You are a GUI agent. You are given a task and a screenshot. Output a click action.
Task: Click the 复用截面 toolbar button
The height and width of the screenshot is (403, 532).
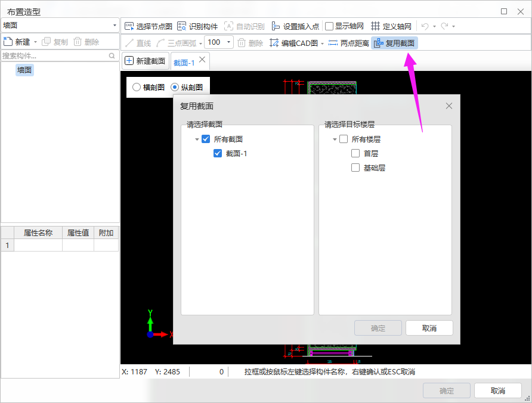[394, 43]
